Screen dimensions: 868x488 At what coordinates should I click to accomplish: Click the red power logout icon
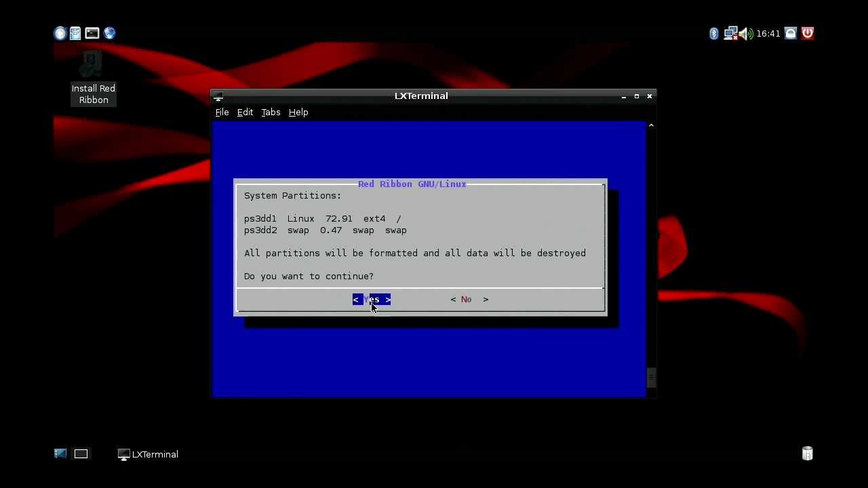[807, 33]
